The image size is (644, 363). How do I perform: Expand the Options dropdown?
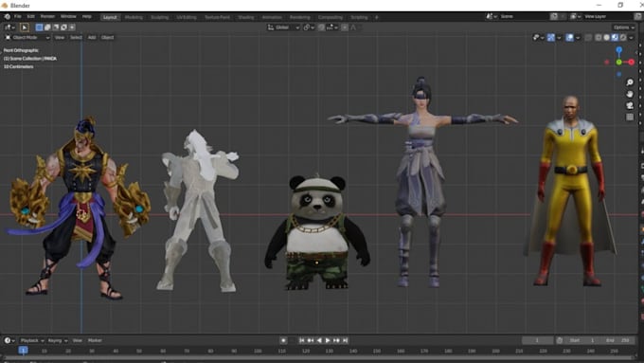[624, 27]
